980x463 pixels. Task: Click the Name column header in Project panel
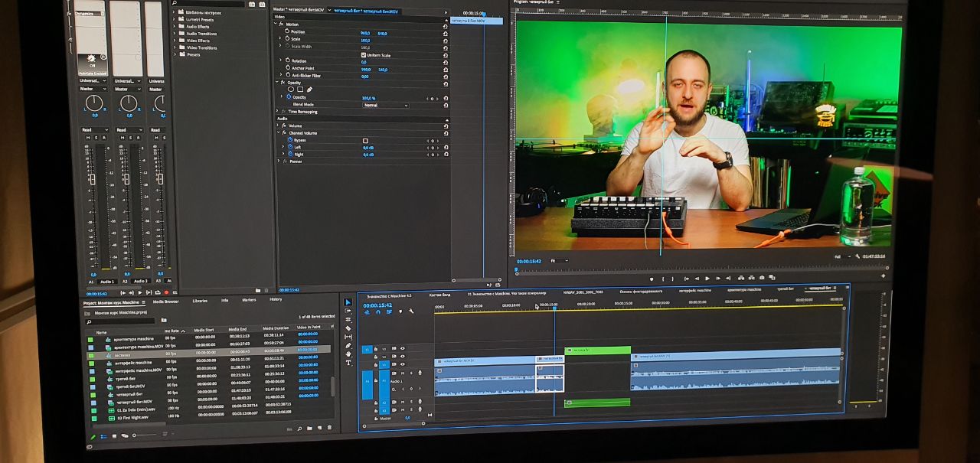101,333
